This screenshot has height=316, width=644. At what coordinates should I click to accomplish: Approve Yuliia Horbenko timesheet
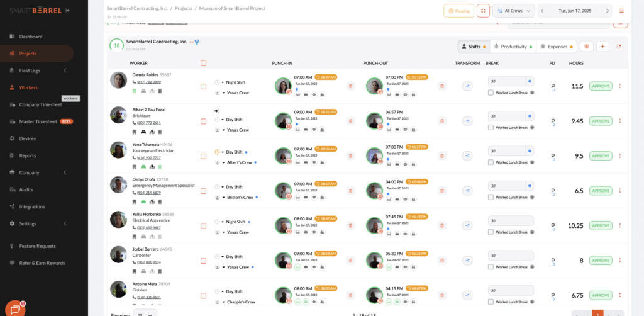click(601, 225)
